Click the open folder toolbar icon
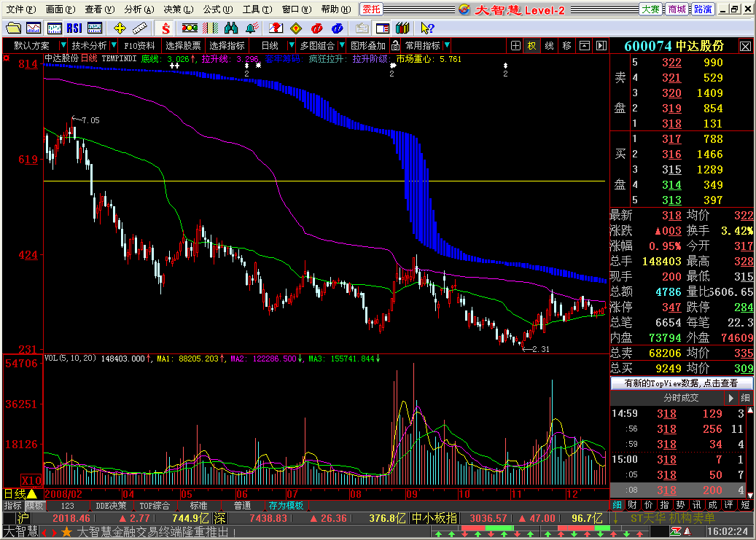 point(13,28)
